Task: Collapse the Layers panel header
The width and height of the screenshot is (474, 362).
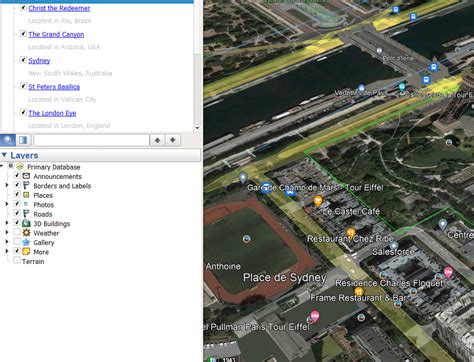Action: [x=4, y=155]
